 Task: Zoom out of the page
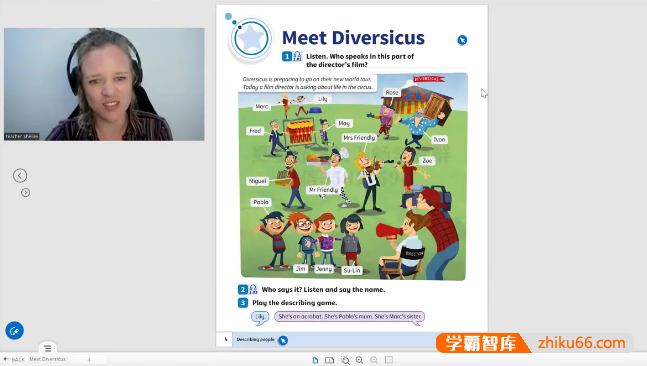pos(374,360)
